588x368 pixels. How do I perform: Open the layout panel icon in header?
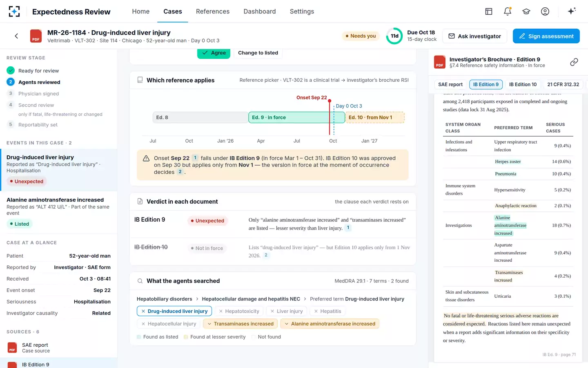click(489, 11)
